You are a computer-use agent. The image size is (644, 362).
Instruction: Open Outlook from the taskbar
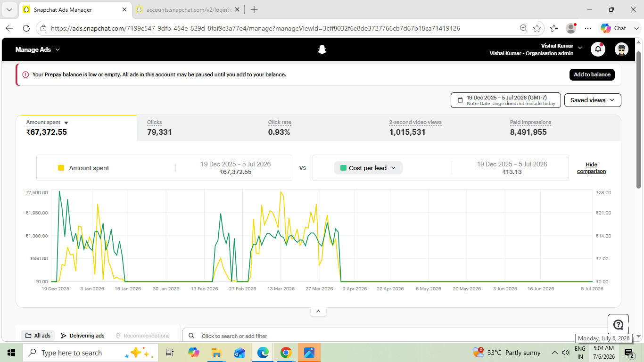[x=239, y=353]
